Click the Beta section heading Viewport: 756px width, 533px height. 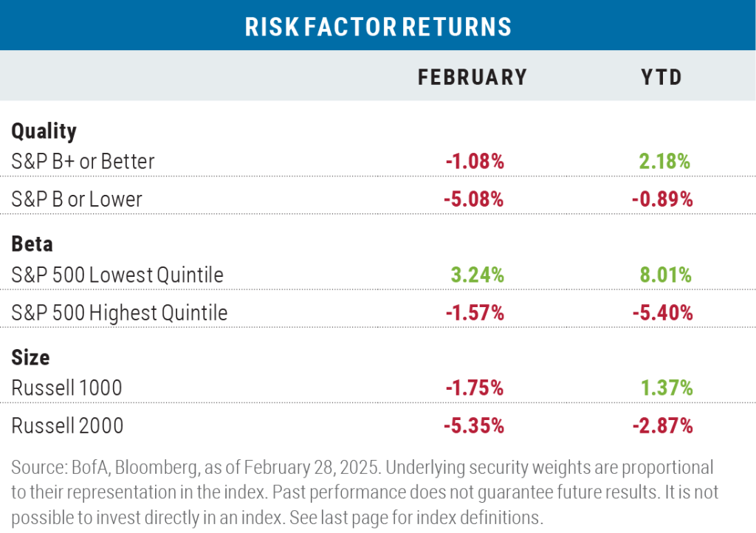pos(32,244)
